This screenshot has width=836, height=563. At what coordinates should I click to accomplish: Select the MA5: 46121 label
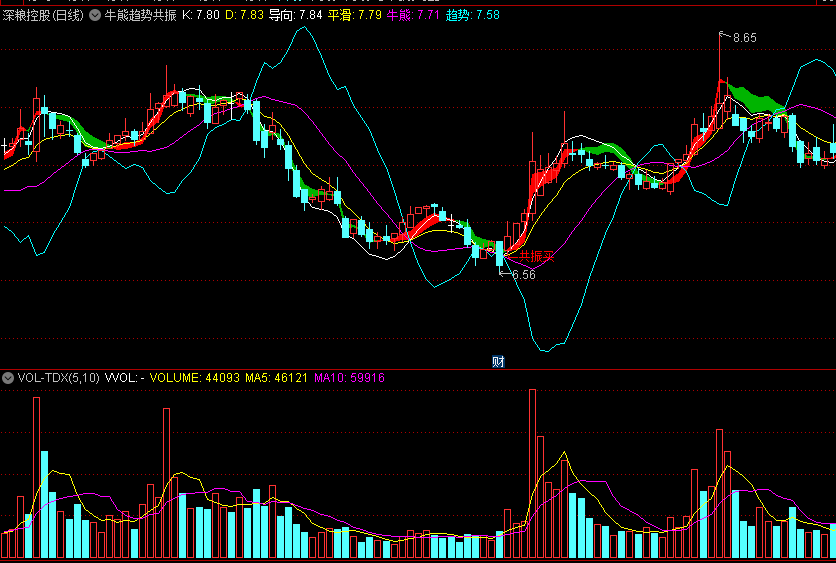(x=276, y=378)
